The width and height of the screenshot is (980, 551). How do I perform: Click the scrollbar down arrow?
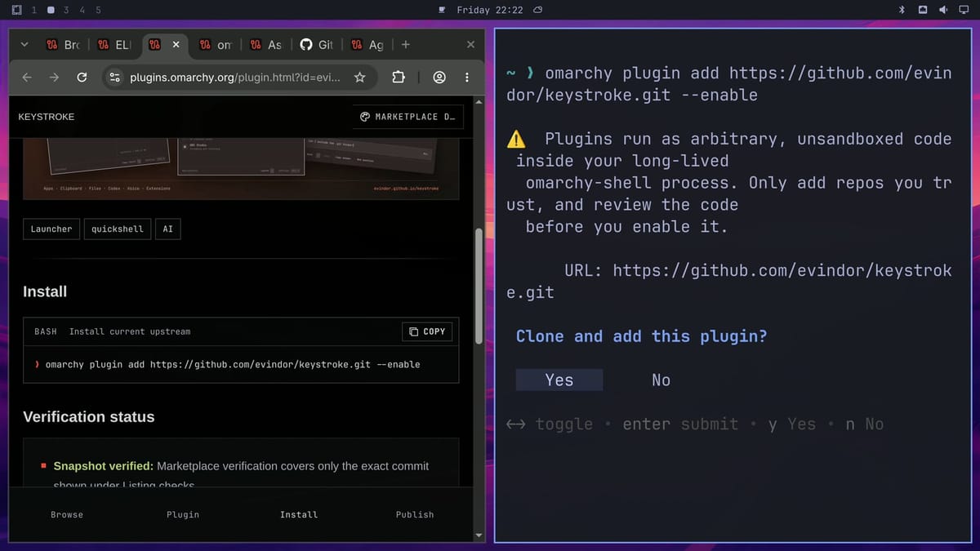coord(479,535)
